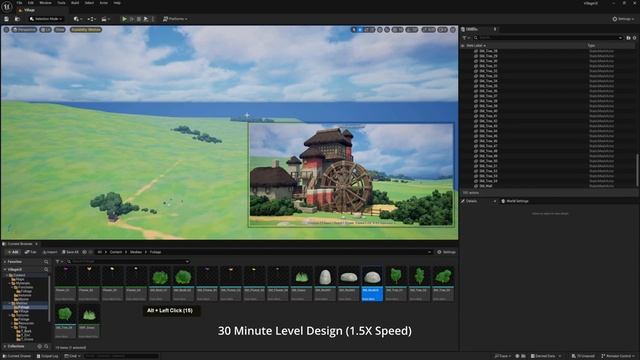
Task: Select the tall rock mesh thumbnail
Action: [325, 283]
